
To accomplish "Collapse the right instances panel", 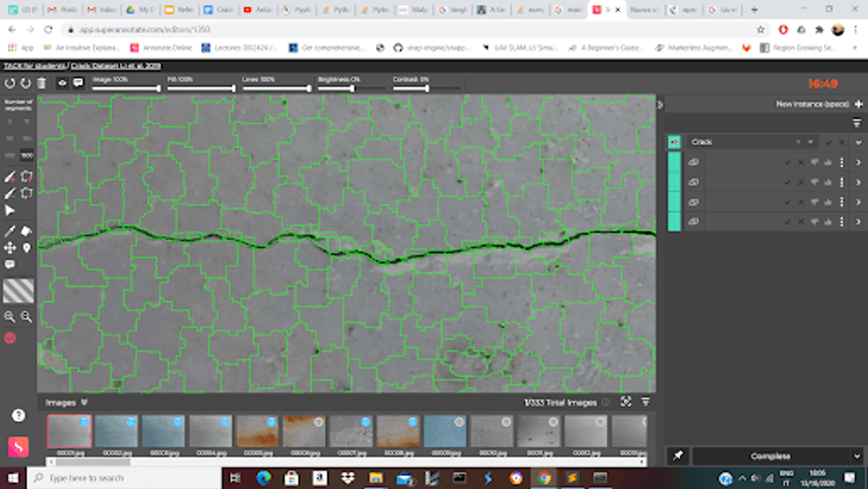I will (x=660, y=104).
